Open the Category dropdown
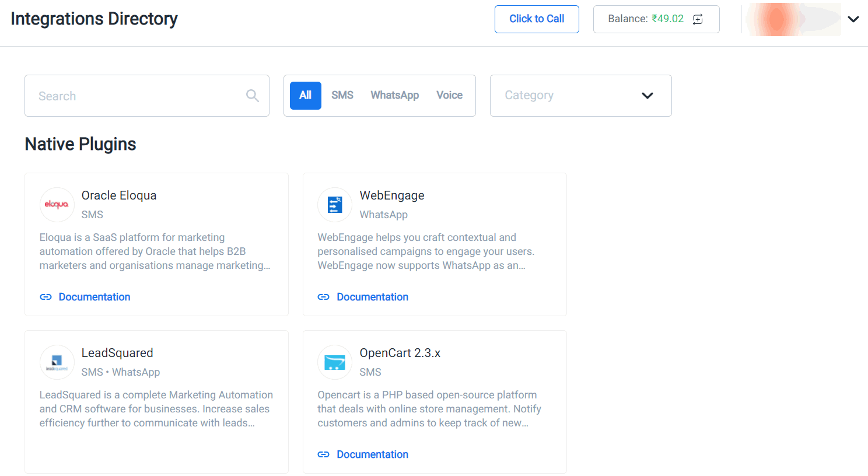Screen dimensions: 868x476 click(581, 96)
